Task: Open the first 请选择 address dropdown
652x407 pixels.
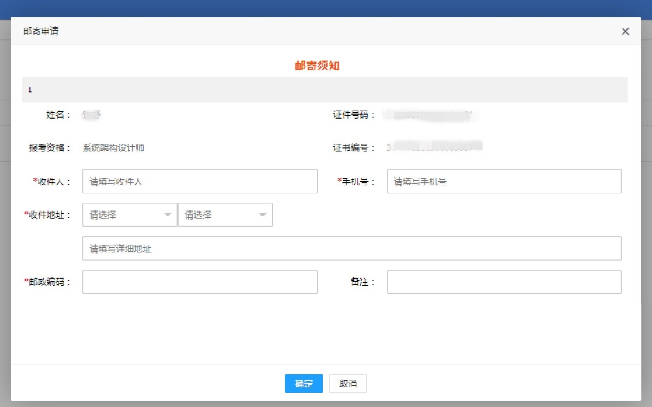Action: pyautogui.click(x=129, y=214)
